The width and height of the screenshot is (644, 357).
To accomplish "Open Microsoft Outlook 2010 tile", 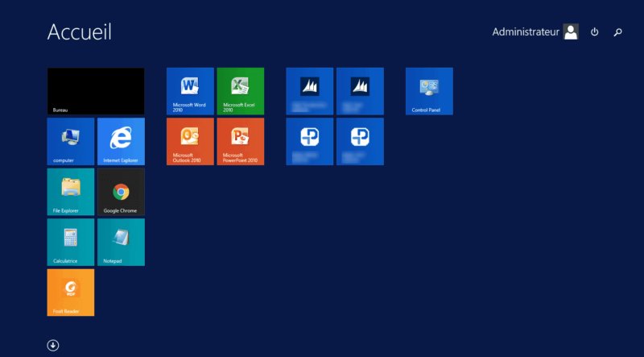I will point(190,142).
